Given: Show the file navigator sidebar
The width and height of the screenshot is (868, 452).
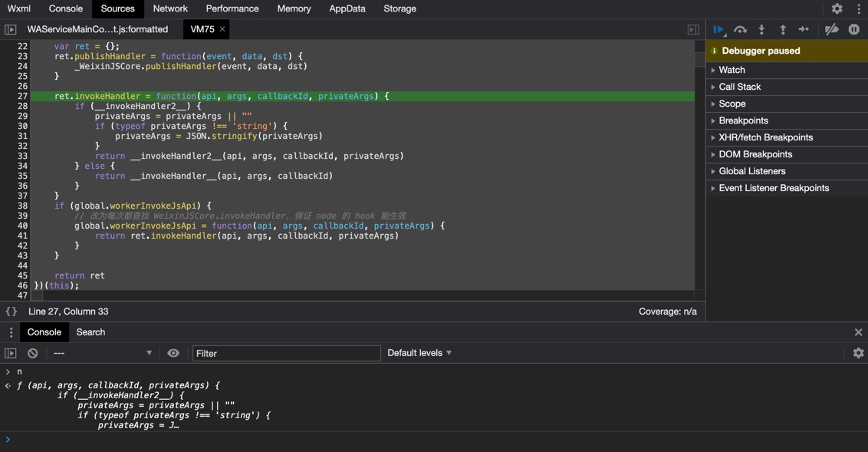Looking at the screenshot, I should click(x=11, y=29).
